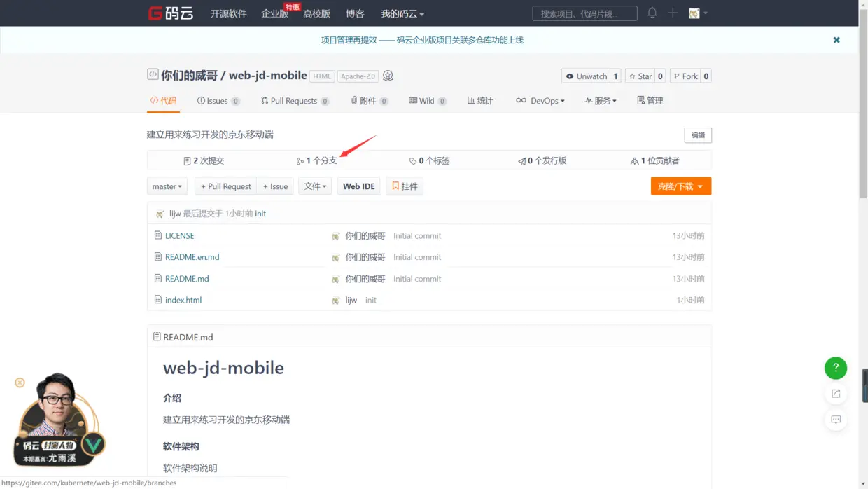Viewport: 868px width, 489px height.
Task: Open the init commit link
Action: (260, 214)
